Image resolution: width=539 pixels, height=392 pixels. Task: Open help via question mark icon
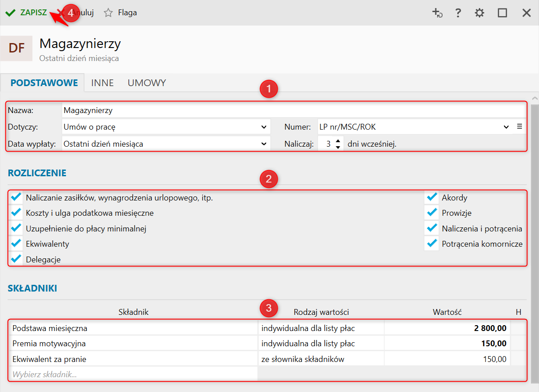point(458,13)
